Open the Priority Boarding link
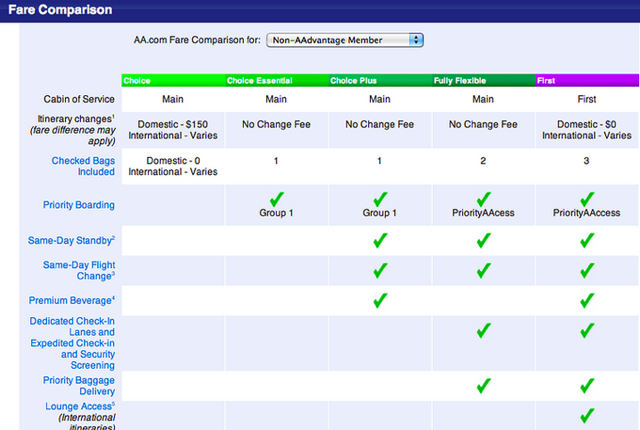The image size is (640, 430). [79, 205]
